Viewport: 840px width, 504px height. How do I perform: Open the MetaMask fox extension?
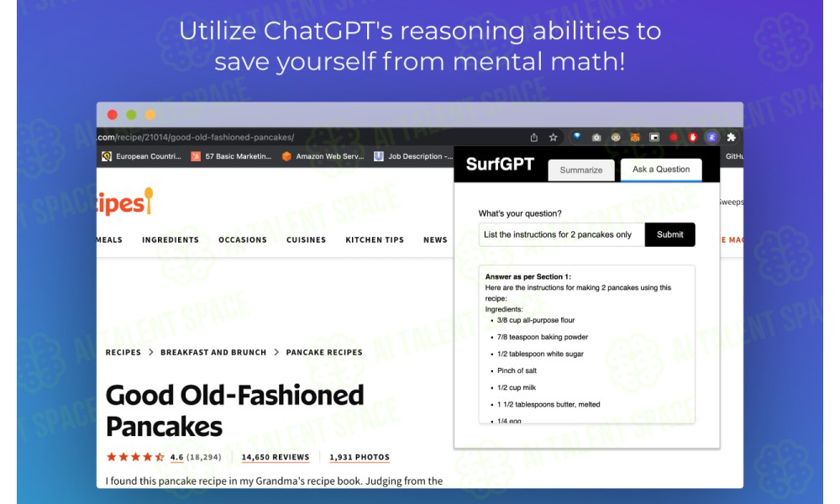click(635, 138)
